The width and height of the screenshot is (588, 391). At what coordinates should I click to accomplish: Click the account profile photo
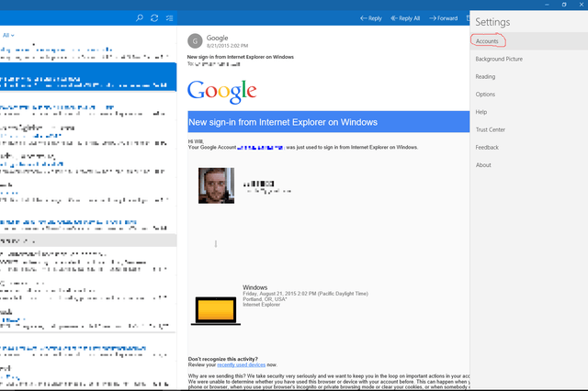(x=217, y=185)
